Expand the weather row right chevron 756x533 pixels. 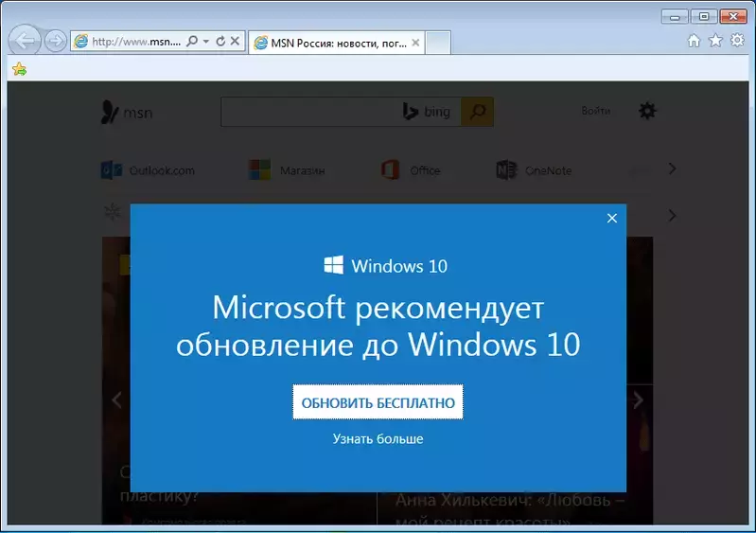(672, 215)
